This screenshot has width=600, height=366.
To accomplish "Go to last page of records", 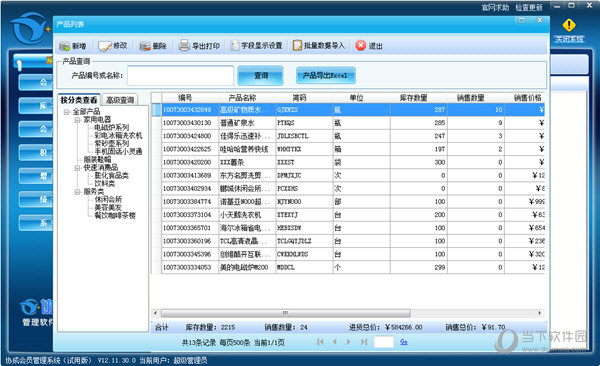I will tap(364, 342).
